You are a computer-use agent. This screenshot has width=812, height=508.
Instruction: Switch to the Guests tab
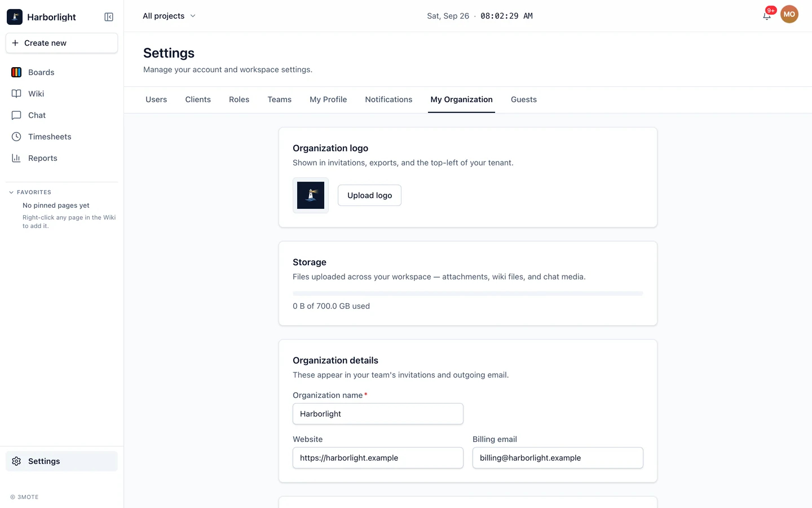[x=524, y=99]
